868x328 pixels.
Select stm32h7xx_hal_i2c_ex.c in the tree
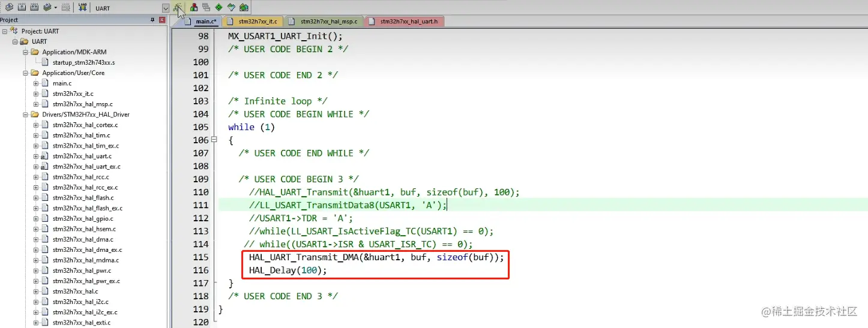[x=85, y=312]
